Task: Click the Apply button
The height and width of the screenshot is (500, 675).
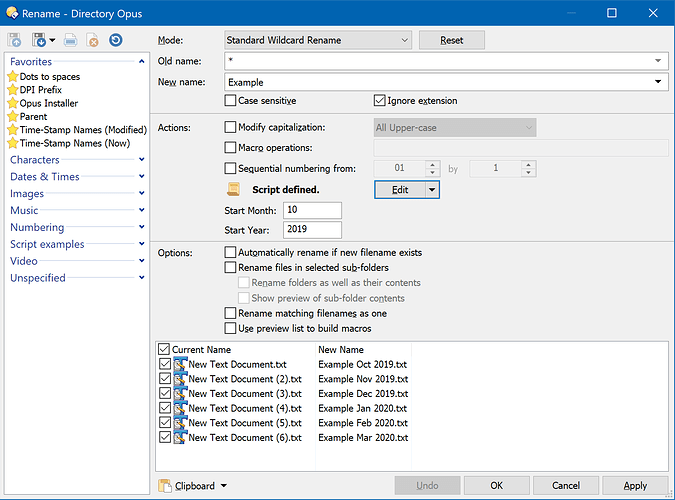Action: pyautogui.click(x=635, y=486)
